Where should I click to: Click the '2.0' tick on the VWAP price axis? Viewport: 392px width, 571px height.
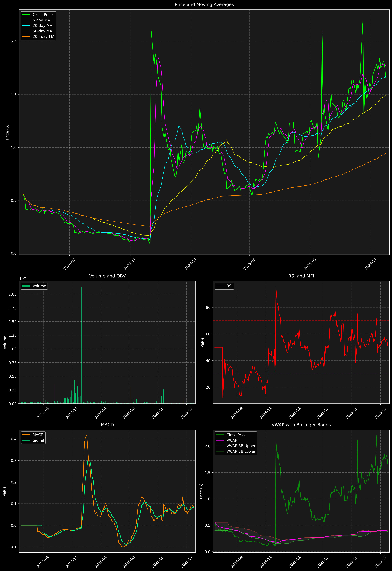(208, 446)
